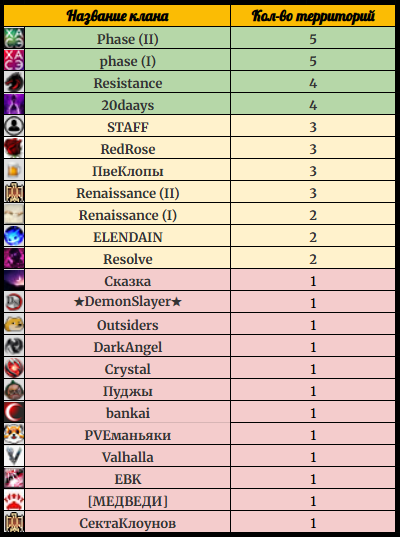Click the Кол-во территорий column header
Screen dimensions: 400x537
coord(313,16)
